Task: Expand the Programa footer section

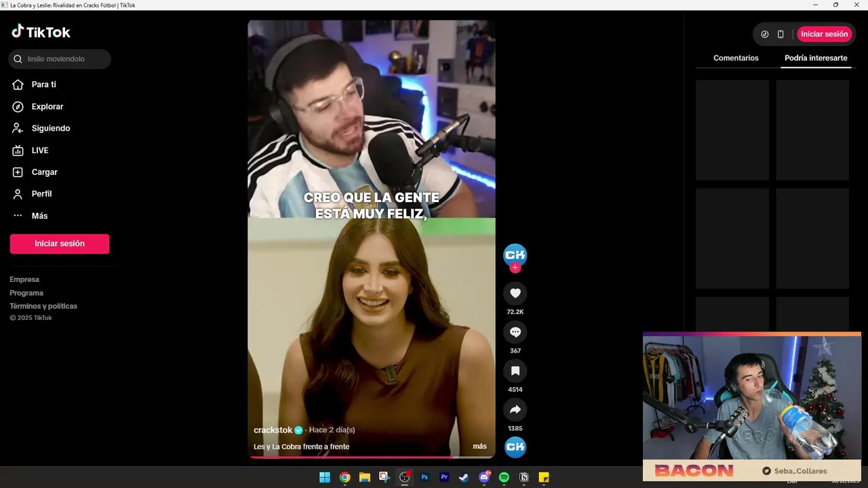Action: click(x=26, y=293)
